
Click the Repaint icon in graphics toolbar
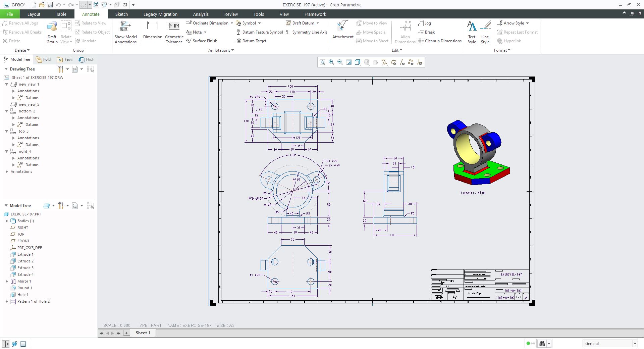click(349, 62)
